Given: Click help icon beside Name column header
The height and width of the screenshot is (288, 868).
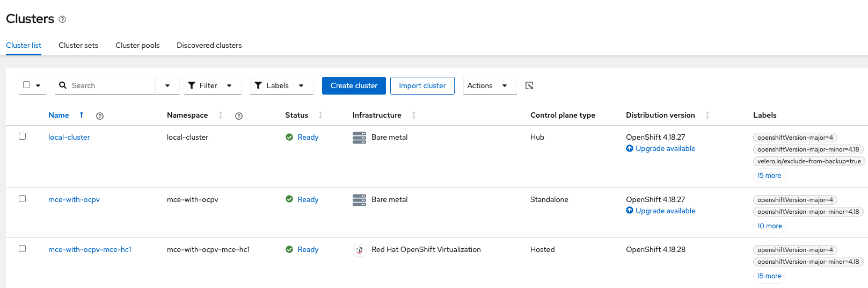Looking at the screenshot, I should (x=100, y=116).
